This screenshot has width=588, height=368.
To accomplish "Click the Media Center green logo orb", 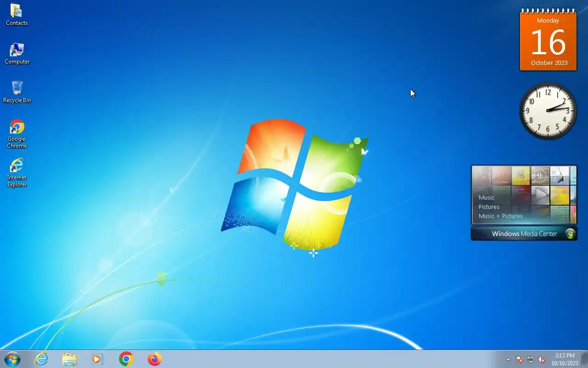I will point(570,234).
